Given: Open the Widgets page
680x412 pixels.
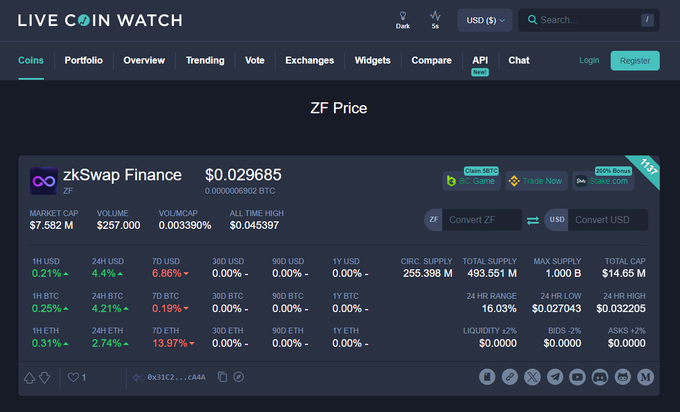Looking at the screenshot, I should [373, 60].
